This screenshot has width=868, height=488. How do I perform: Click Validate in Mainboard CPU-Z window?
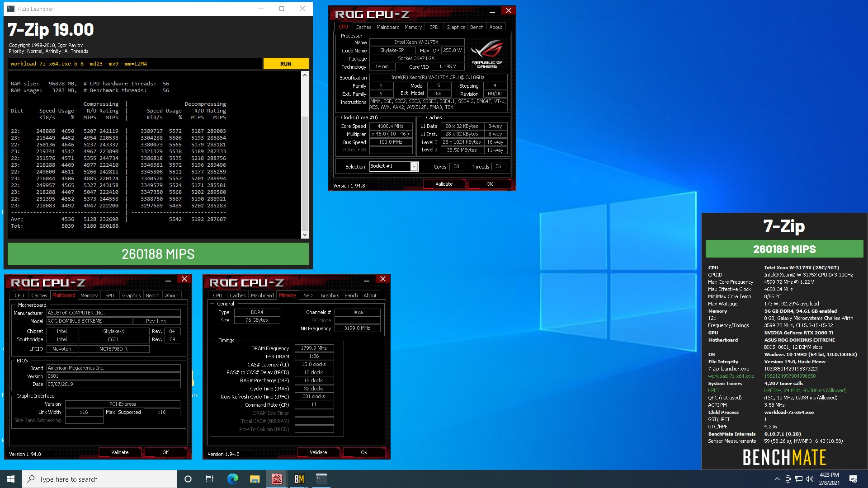(x=120, y=452)
